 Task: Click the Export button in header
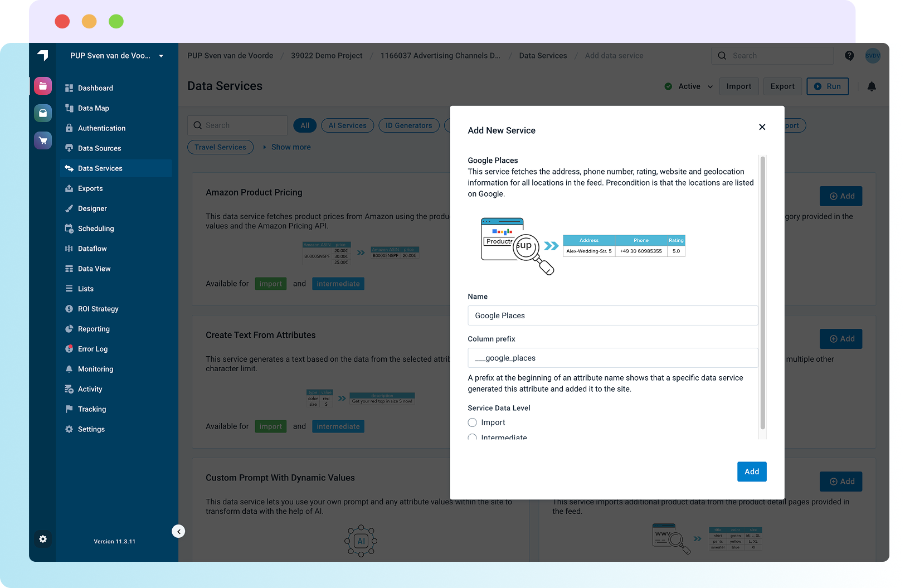[782, 86]
